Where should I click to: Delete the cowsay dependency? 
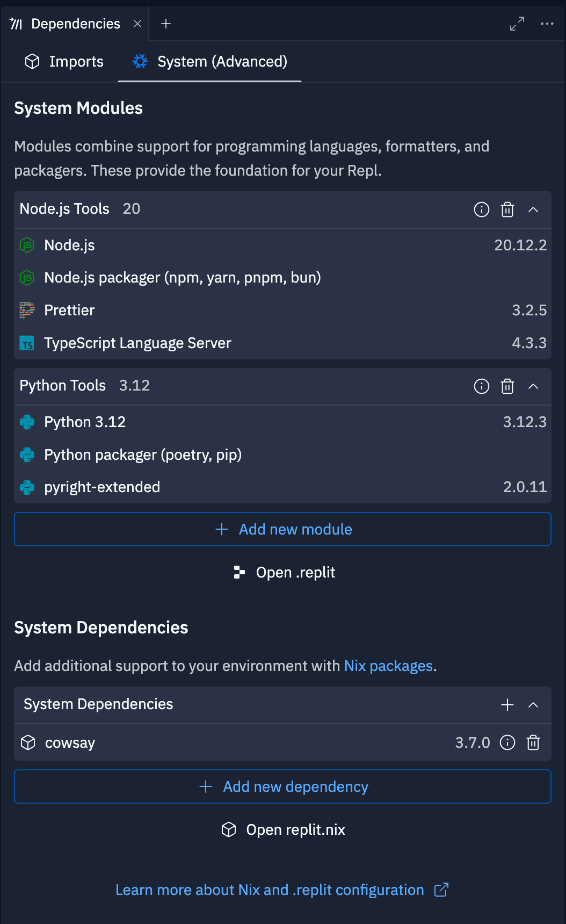[x=533, y=742]
